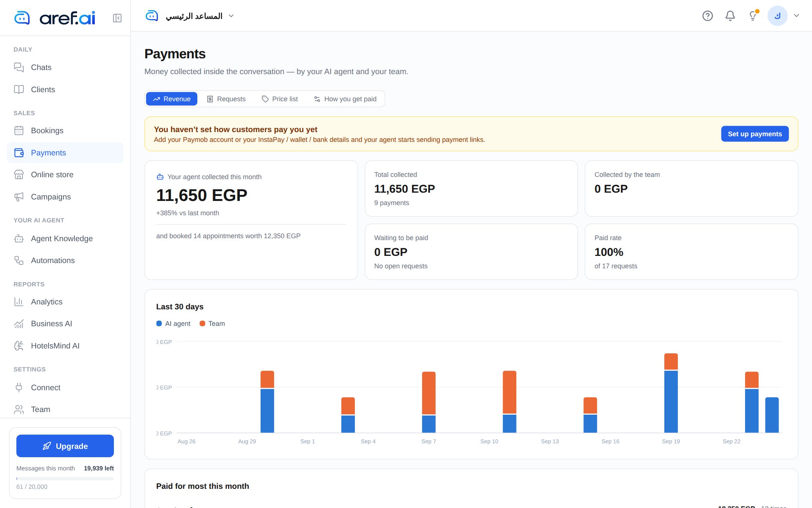Click the Set up payments button
Viewport: 812px width, 508px height.
point(755,134)
